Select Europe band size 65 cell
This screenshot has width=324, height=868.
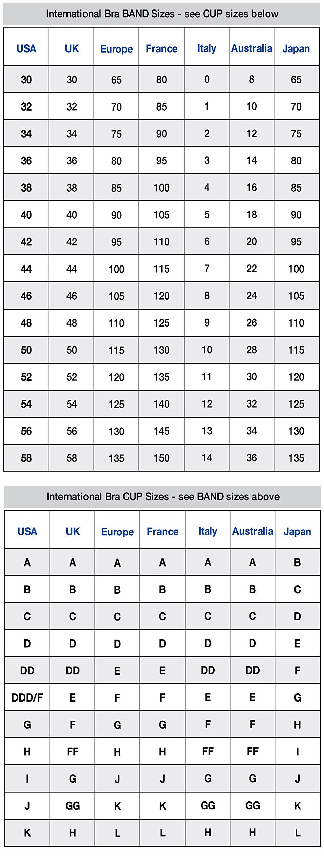click(116, 79)
